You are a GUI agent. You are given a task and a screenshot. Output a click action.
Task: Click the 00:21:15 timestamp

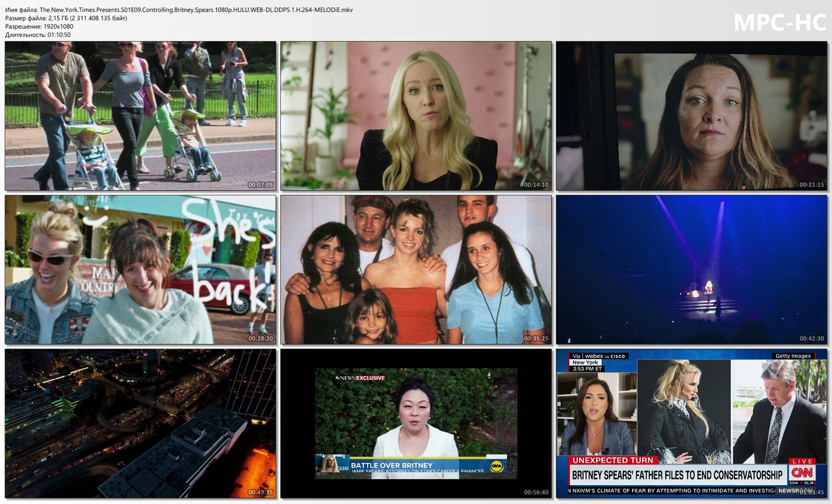(x=812, y=185)
